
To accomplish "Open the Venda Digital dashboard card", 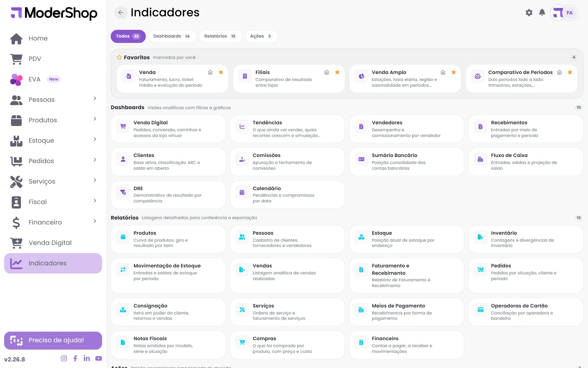I will [x=168, y=129].
